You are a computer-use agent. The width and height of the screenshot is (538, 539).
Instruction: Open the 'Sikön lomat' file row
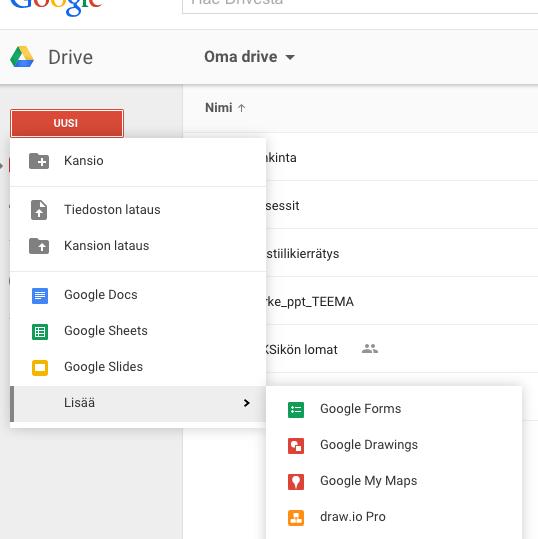pos(402,350)
